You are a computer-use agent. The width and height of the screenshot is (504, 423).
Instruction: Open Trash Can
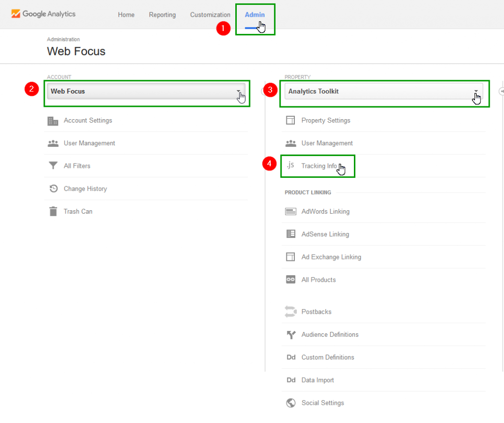(x=78, y=211)
